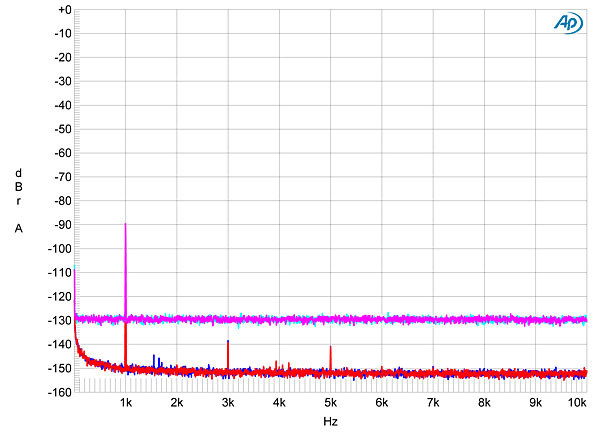Click the '-50' y-axis tick label
This screenshot has height=436, width=600.
63,129
